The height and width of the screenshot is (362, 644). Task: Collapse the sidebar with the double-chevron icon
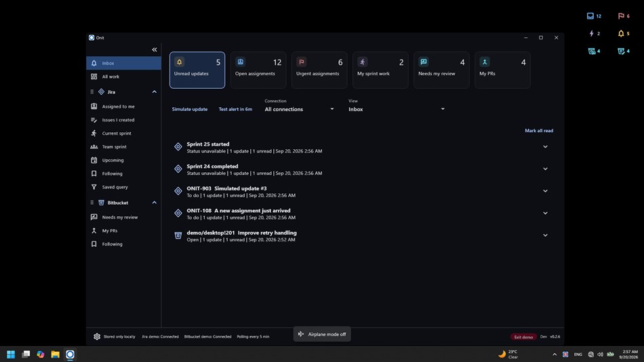(155, 49)
